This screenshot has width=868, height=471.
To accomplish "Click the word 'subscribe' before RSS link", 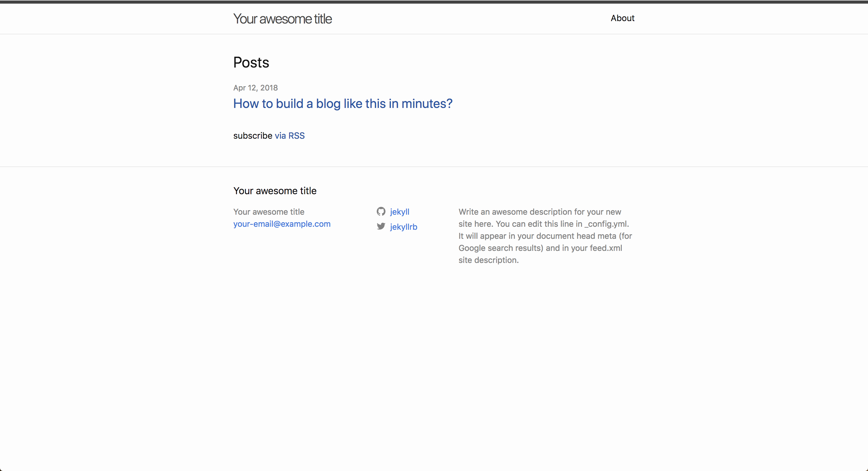I will [253, 135].
